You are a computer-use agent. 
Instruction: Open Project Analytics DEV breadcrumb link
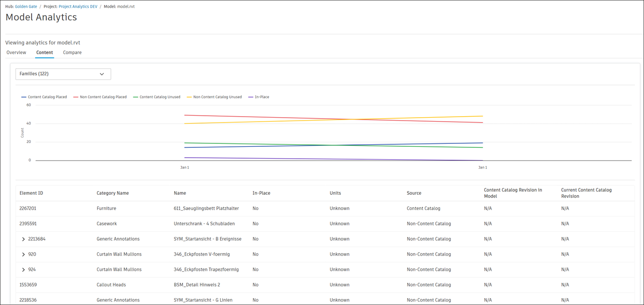click(x=78, y=7)
